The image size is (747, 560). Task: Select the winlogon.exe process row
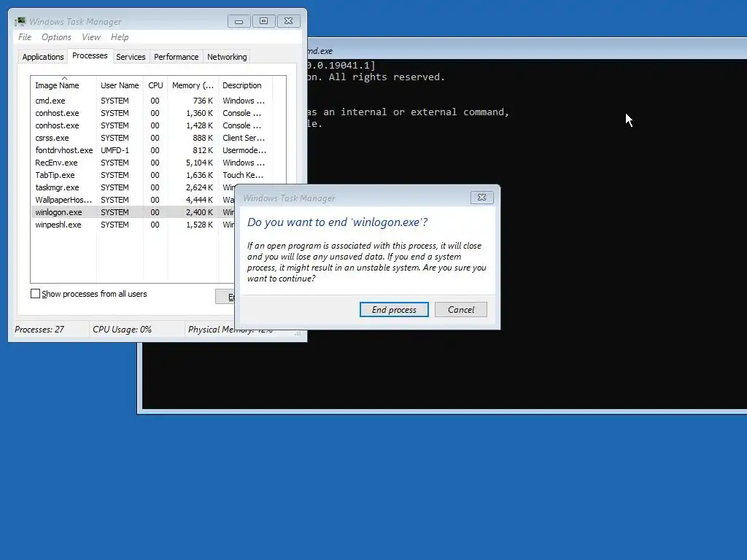point(133,212)
